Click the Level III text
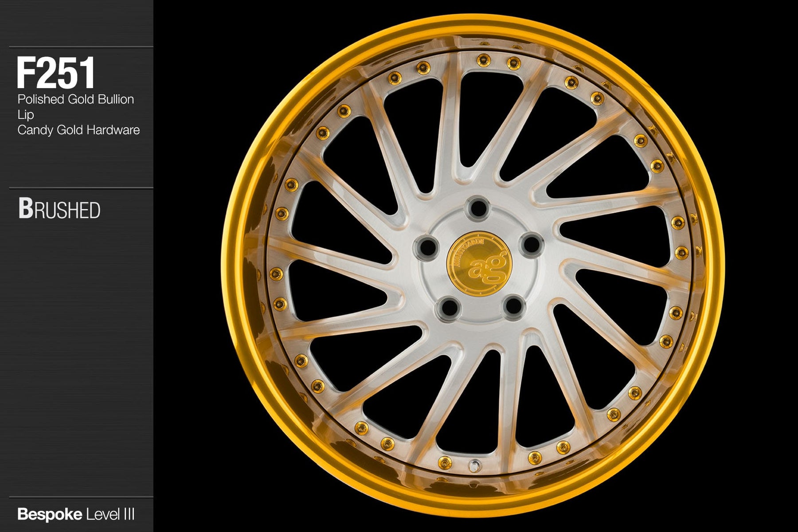The height and width of the screenshot is (532, 798). (110, 514)
